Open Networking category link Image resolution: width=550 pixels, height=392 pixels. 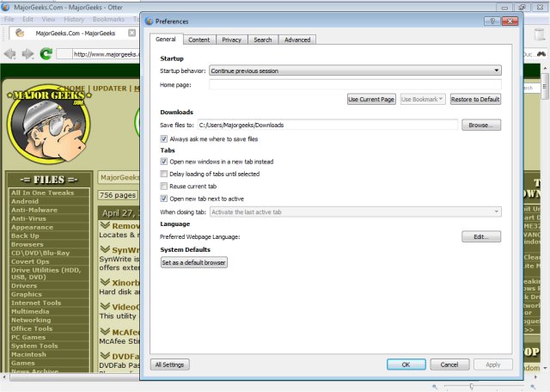pyautogui.click(x=31, y=320)
